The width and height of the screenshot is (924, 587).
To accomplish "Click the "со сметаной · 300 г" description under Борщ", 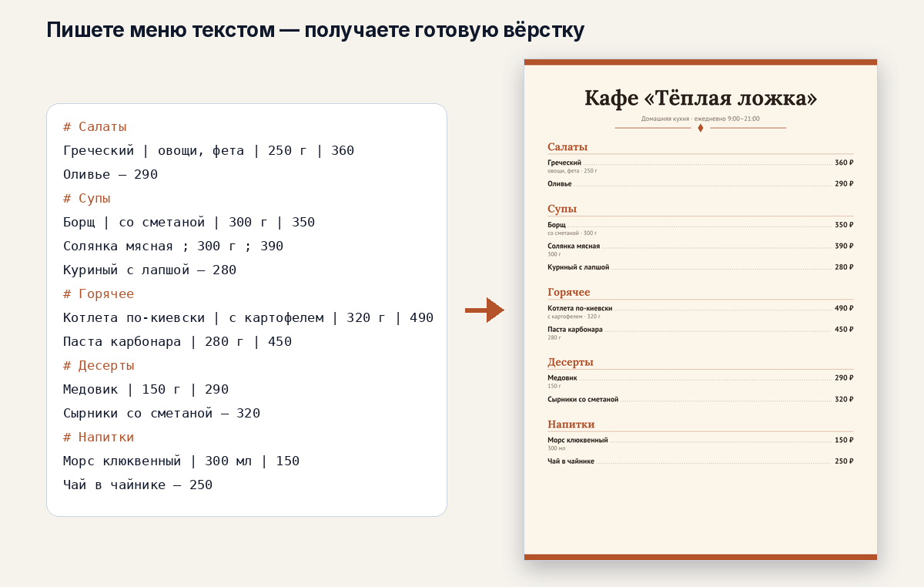I will tap(572, 233).
